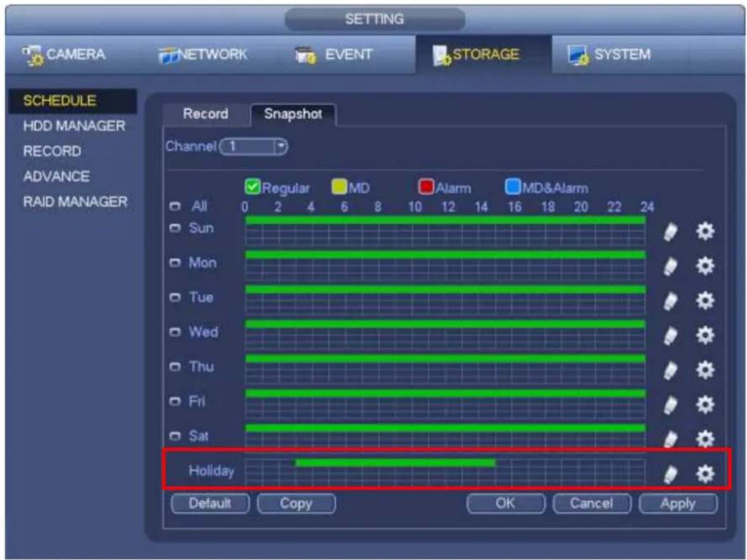Click the Holiday row label

coord(211,471)
